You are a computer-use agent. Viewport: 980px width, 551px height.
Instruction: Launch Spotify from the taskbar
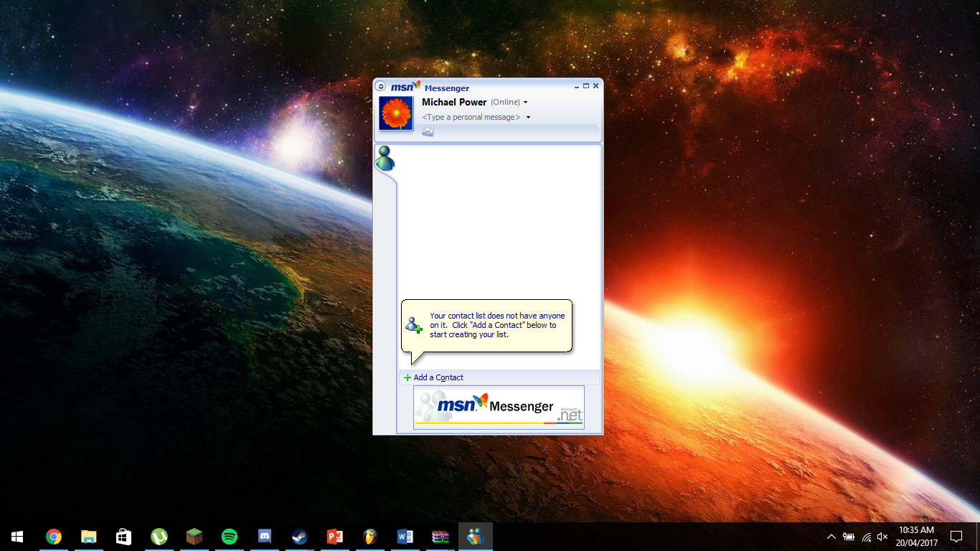[x=230, y=537]
